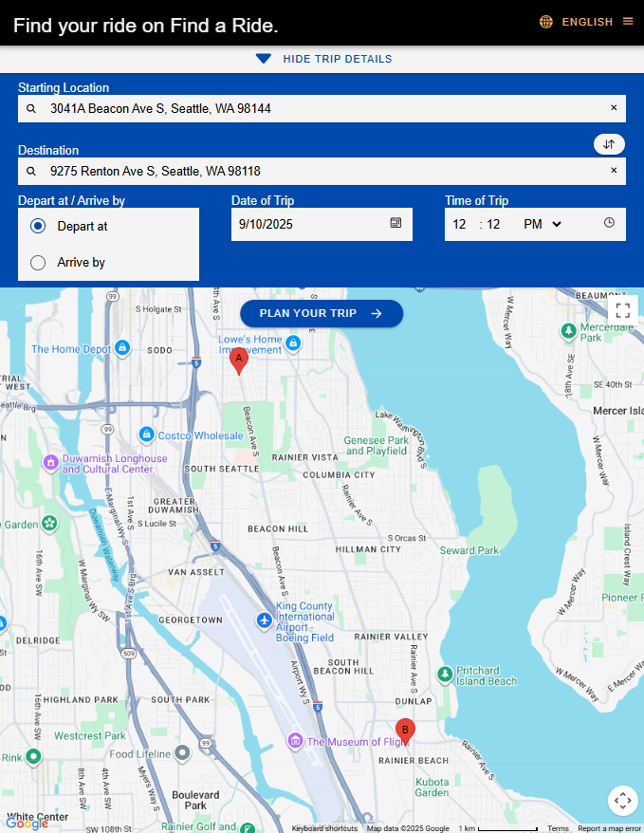Image resolution: width=644 pixels, height=833 pixels.
Task: Select the Depart at radio button
Action: (x=38, y=227)
